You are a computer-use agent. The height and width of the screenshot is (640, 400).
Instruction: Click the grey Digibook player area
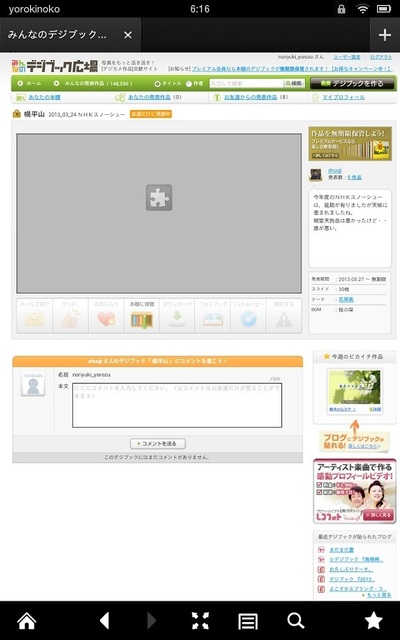[x=159, y=213]
